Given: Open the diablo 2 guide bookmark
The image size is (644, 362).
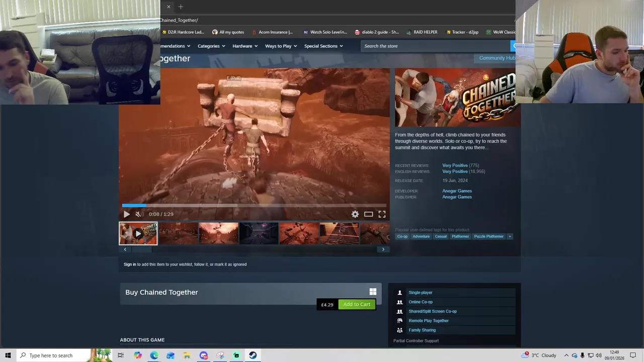Looking at the screenshot, I should [x=377, y=32].
